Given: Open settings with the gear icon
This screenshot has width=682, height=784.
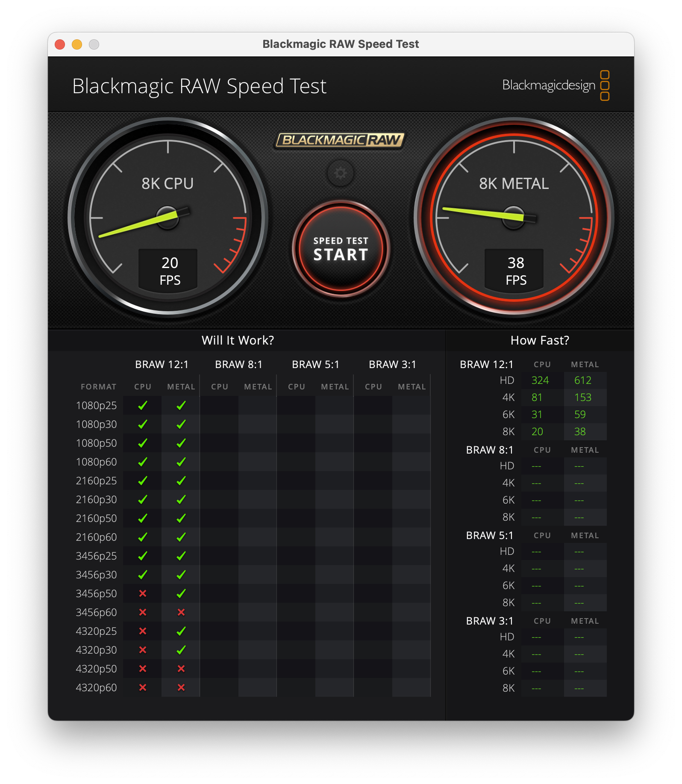Looking at the screenshot, I should click(x=340, y=173).
